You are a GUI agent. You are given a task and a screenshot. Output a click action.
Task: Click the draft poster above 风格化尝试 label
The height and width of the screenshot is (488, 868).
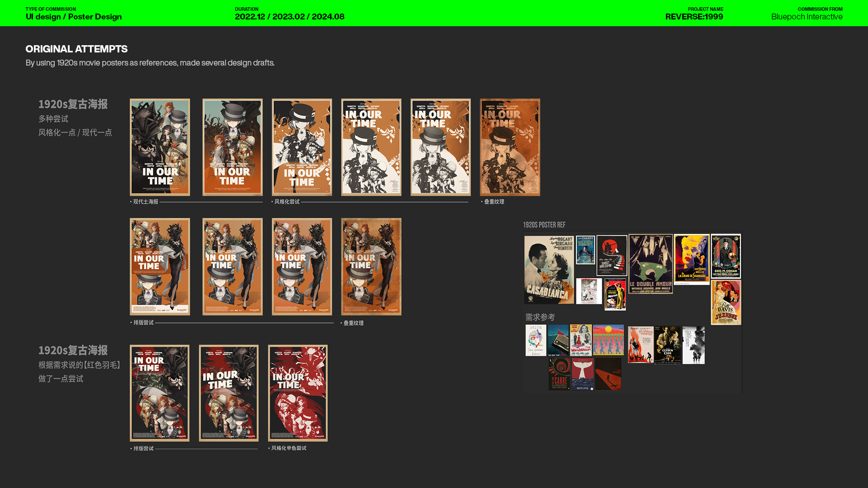coord(302,147)
